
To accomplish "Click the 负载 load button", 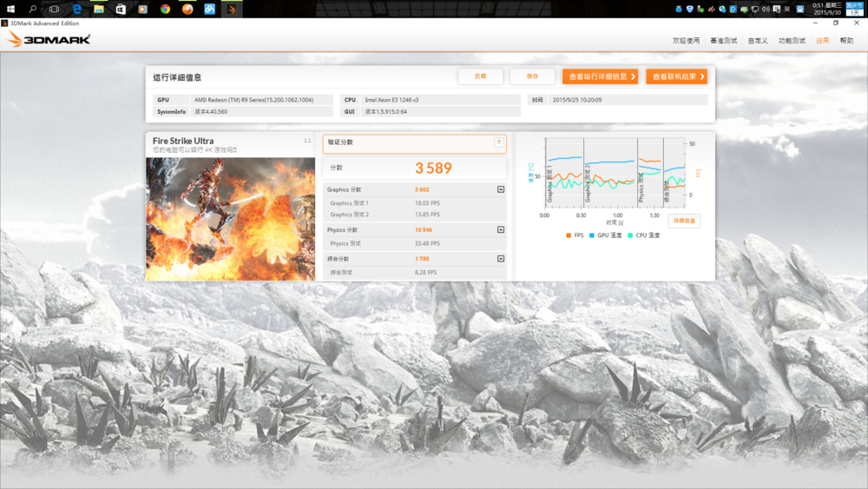I will 481,76.
